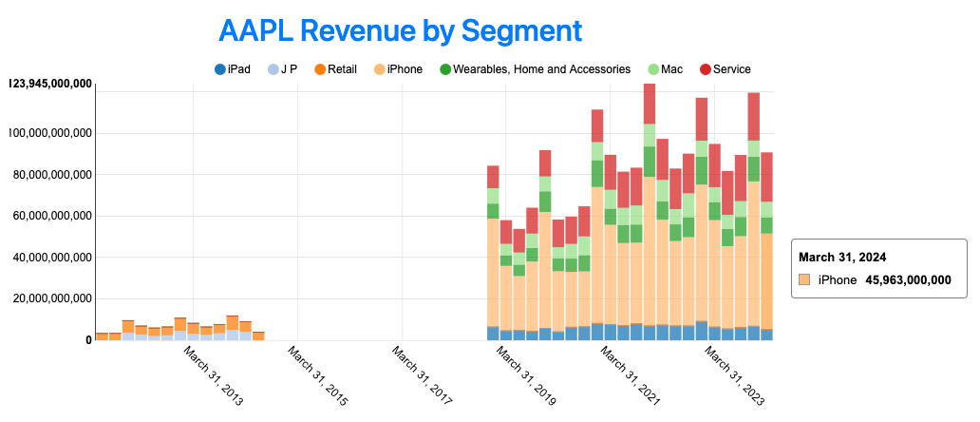Click the red Service segment of last bar
The height and width of the screenshot is (422, 980).
pyautogui.click(x=767, y=177)
